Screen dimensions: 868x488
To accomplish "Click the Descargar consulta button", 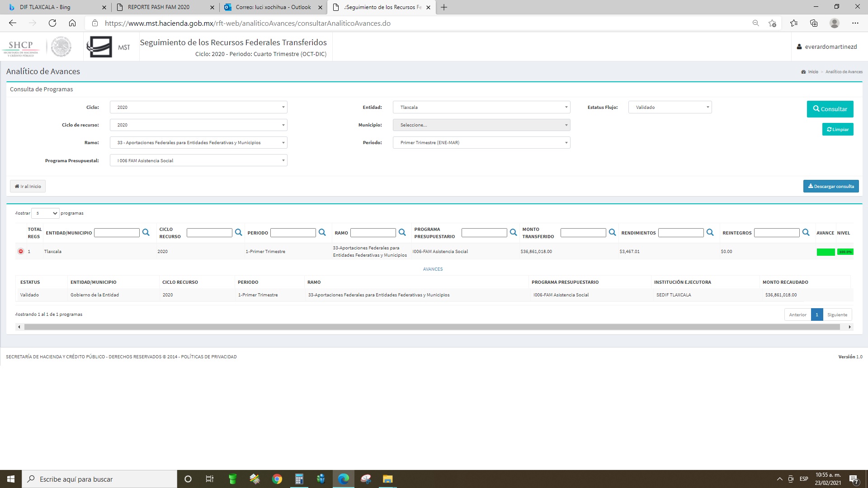I will (831, 186).
